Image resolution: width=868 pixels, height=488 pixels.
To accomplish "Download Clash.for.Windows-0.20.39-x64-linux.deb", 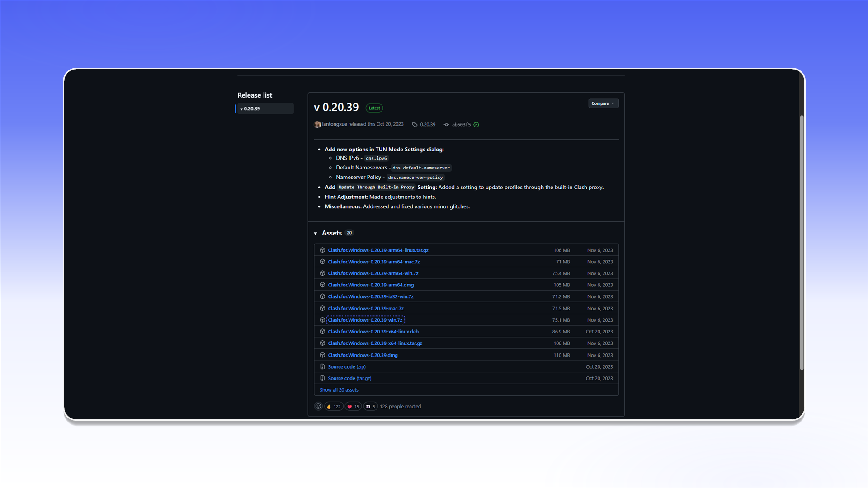I will [x=373, y=332].
